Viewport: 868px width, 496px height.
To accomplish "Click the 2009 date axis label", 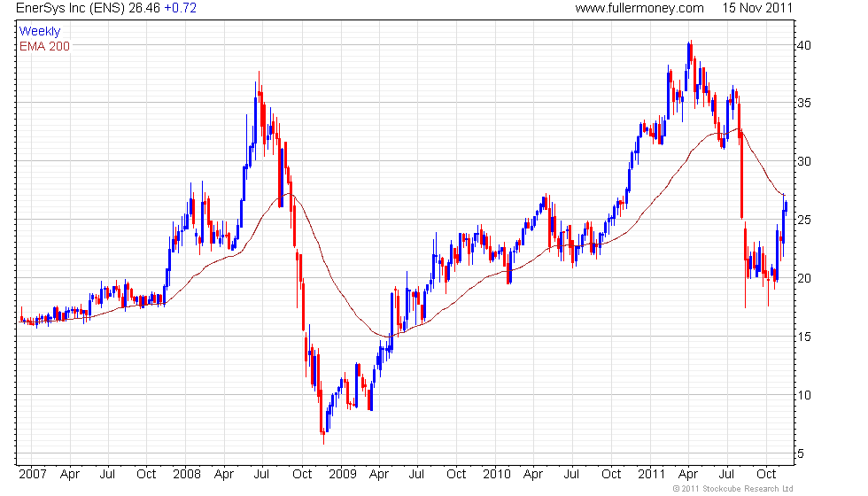I will coord(343,475).
